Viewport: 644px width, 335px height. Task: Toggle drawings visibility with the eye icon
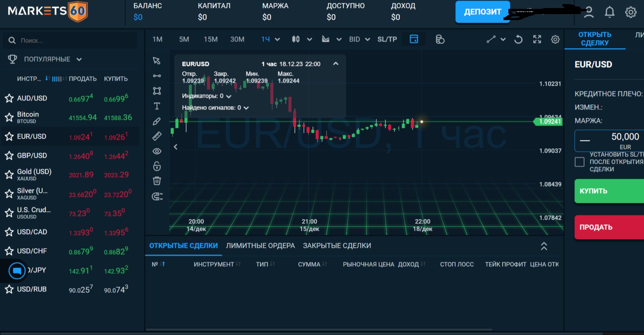(x=157, y=151)
